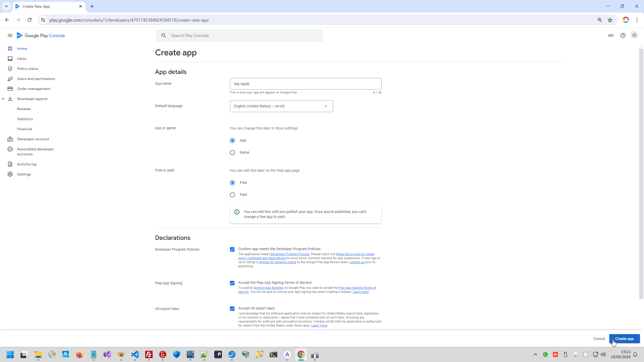Screen dimensions: 644x362
Task: Open Order management page
Action: pos(33,89)
